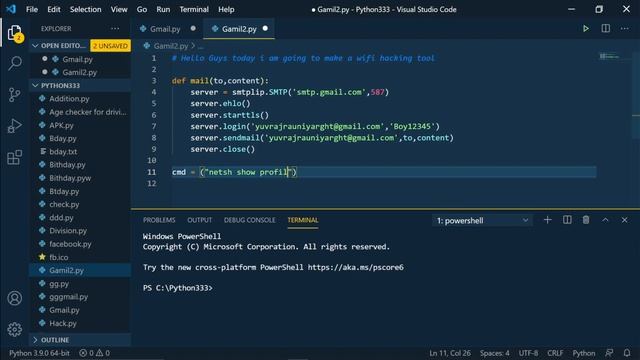Open the Extensions view icon
Viewport: 640px width, 360px height.
pyautogui.click(x=15, y=157)
